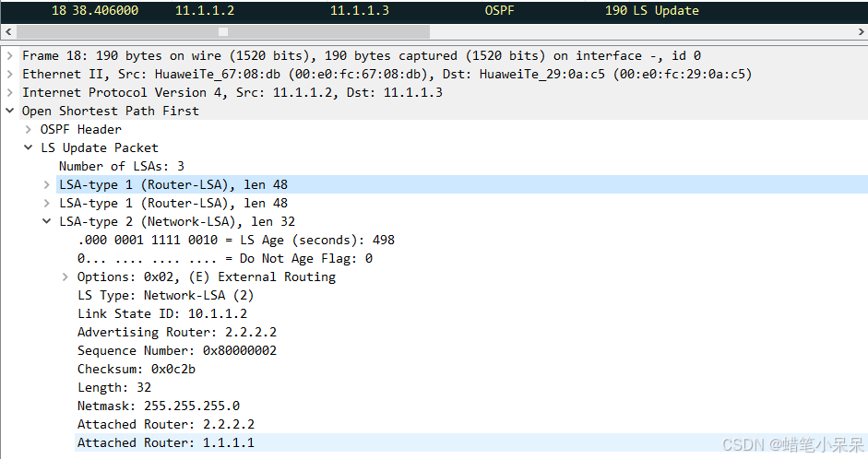Screen dimensions: 868x459
Task: Select Netmask: 255.255.255.0 line
Action: coord(159,406)
